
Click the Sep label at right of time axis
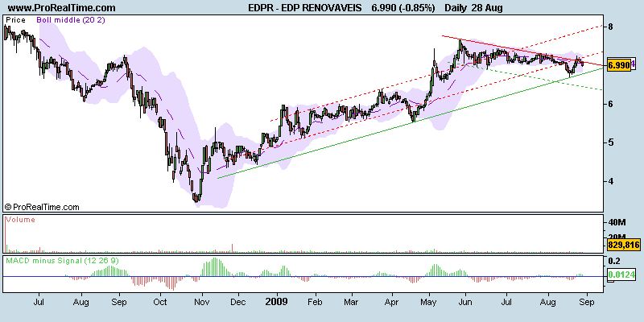coord(587,302)
